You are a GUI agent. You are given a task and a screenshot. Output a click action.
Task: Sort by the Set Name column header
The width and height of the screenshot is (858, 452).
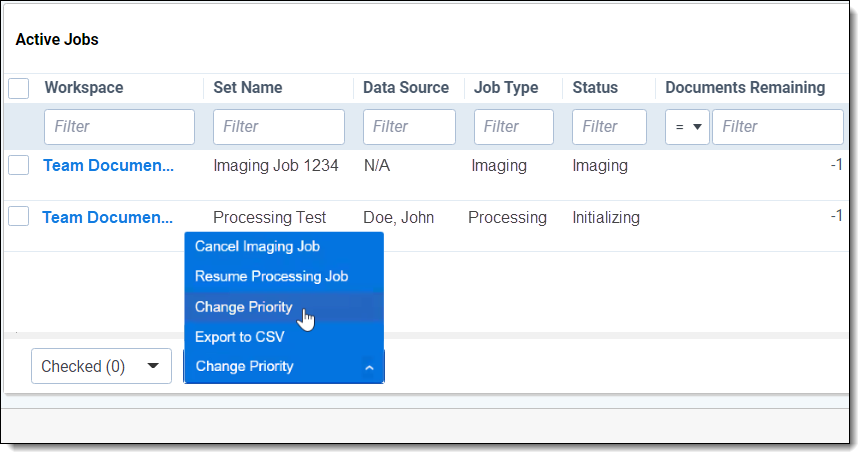point(248,88)
